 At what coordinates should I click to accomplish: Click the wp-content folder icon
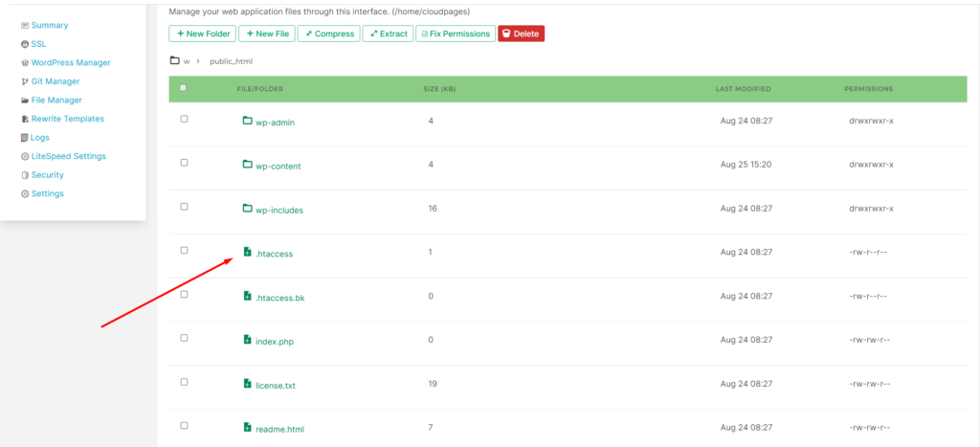coord(248,164)
